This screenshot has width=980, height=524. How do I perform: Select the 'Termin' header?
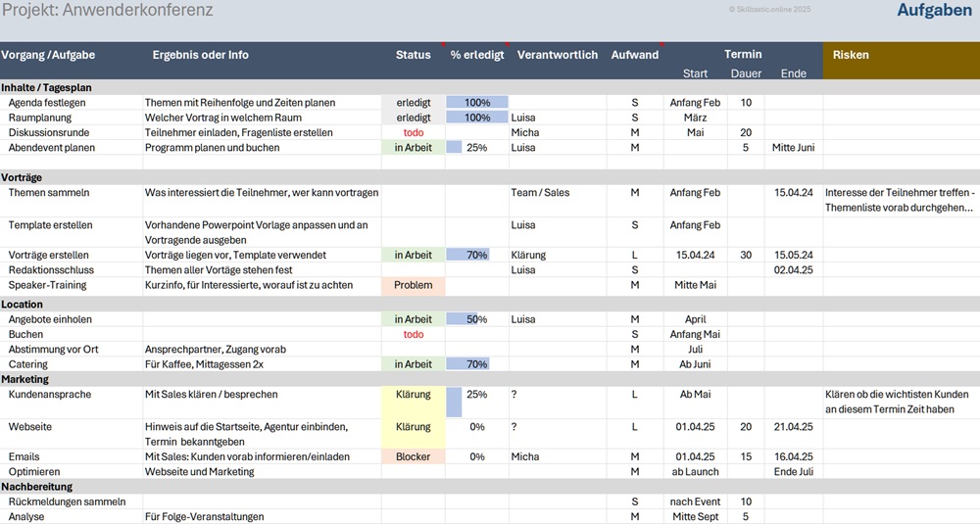click(743, 54)
